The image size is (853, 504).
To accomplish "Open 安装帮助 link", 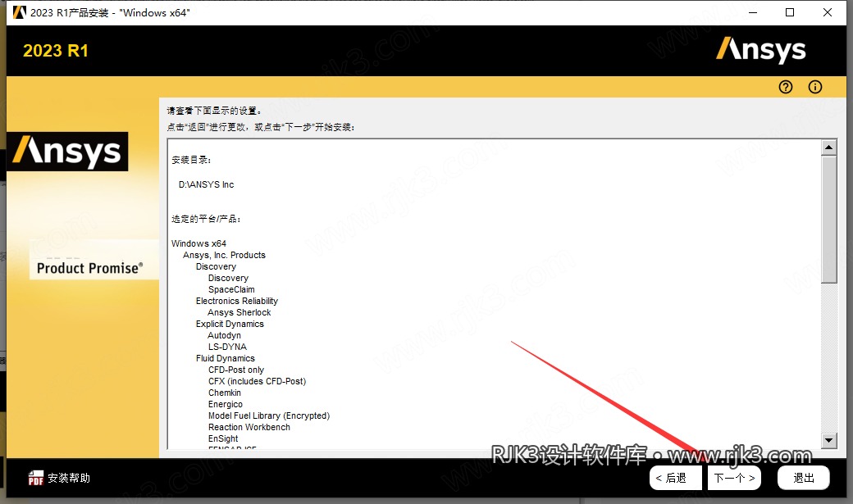I will click(69, 478).
